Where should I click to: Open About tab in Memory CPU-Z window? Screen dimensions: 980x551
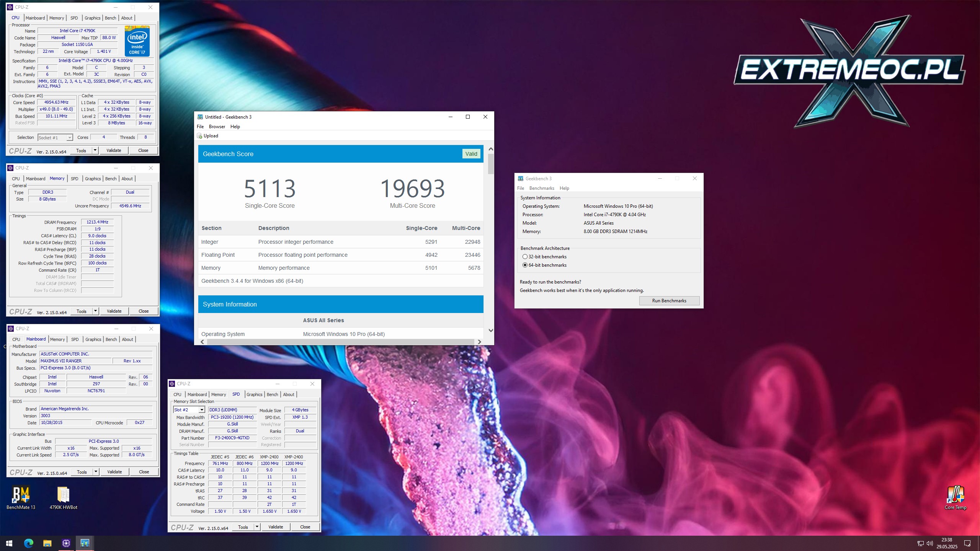(127, 179)
